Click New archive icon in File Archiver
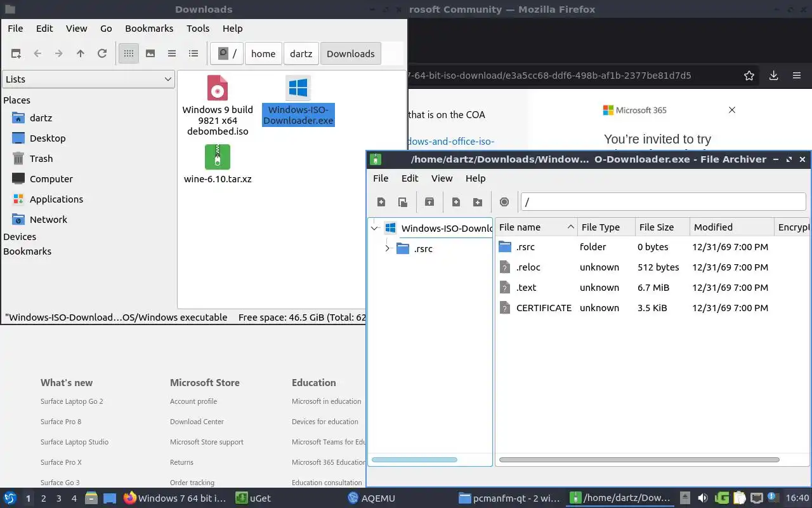 click(x=381, y=202)
